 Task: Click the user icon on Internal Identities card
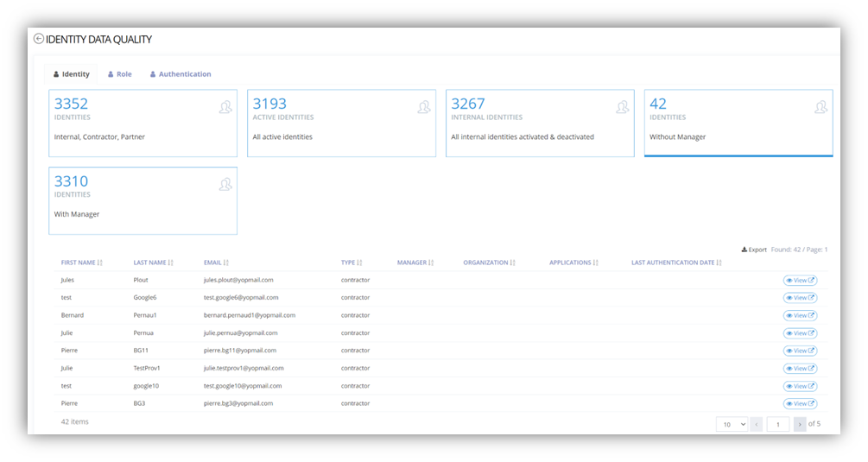pyautogui.click(x=623, y=107)
